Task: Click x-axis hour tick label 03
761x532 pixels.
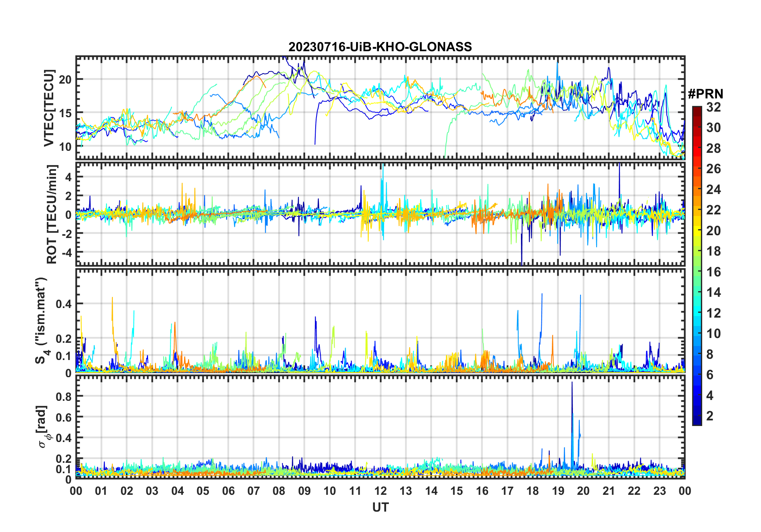Action: pos(152,491)
